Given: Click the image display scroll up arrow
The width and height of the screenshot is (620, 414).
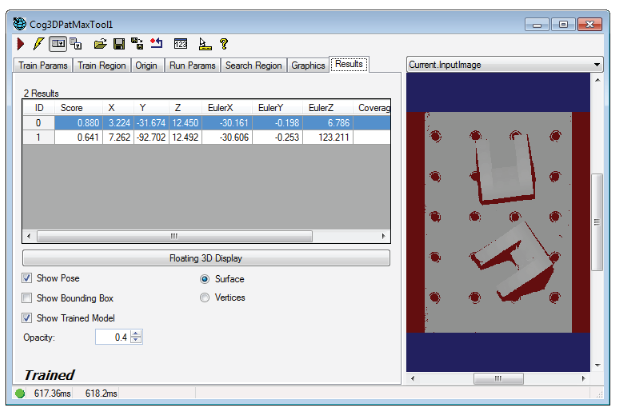Looking at the screenshot, I should pyautogui.click(x=597, y=80).
